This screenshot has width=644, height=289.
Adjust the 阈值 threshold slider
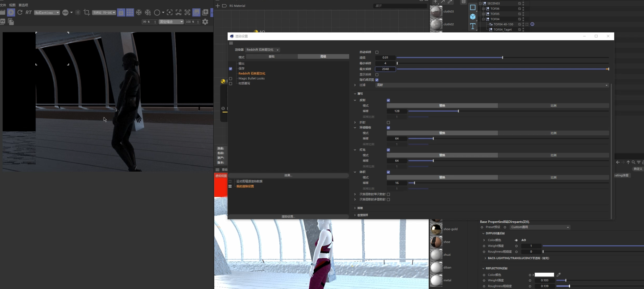pyautogui.click(x=502, y=58)
